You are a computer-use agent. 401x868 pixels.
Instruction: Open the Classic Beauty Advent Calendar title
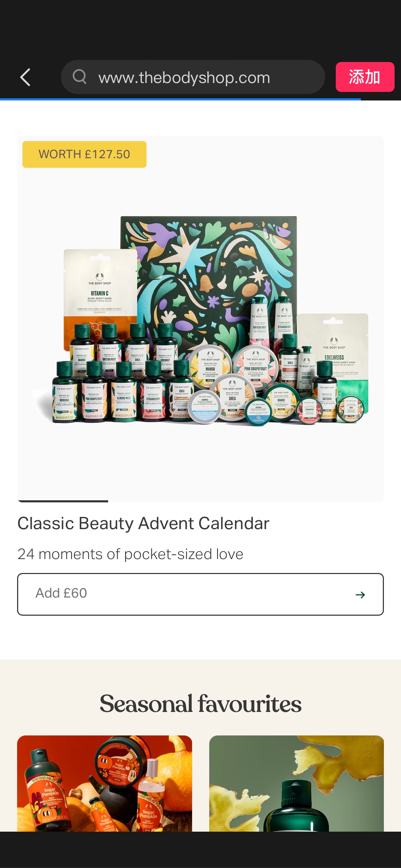click(143, 523)
